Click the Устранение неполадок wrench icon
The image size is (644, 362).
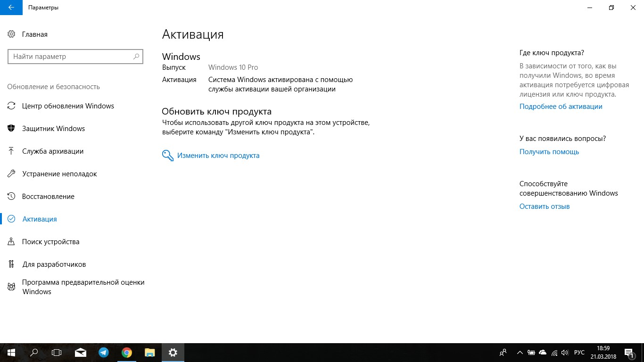(11, 174)
